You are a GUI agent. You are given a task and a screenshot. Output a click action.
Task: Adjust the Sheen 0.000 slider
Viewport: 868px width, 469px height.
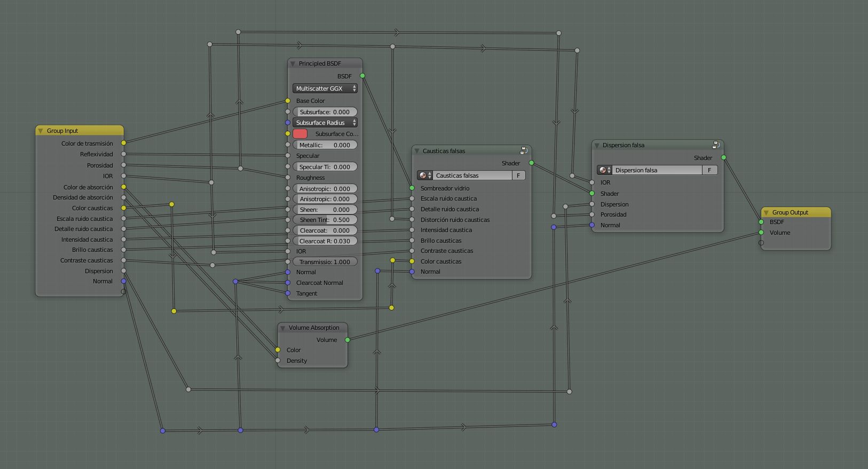[325, 210]
